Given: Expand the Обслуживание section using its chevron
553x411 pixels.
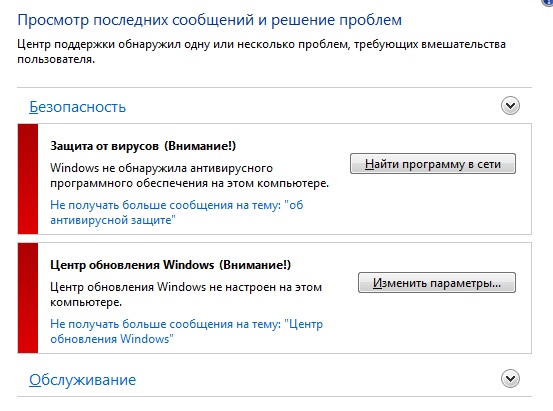Looking at the screenshot, I should [x=510, y=379].
